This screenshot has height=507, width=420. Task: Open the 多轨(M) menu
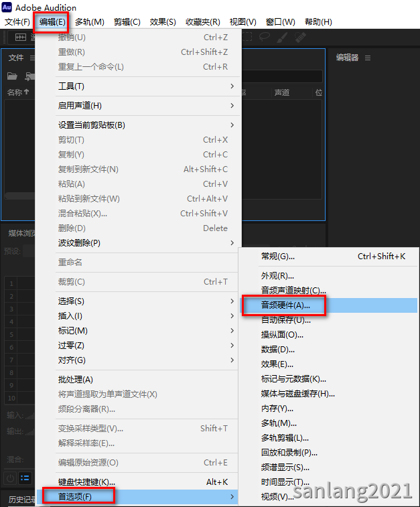click(90, 22)
